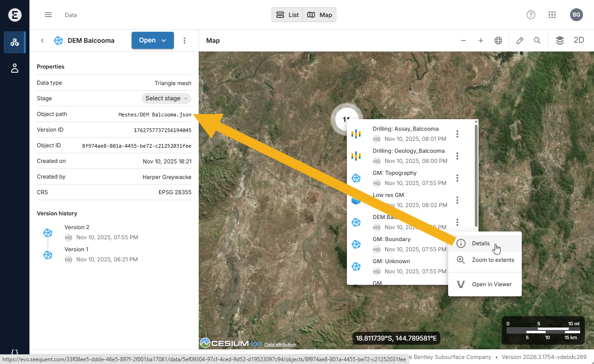Open the map layers panel
Viewport: 594px width, 364px height.
[559, 40]
